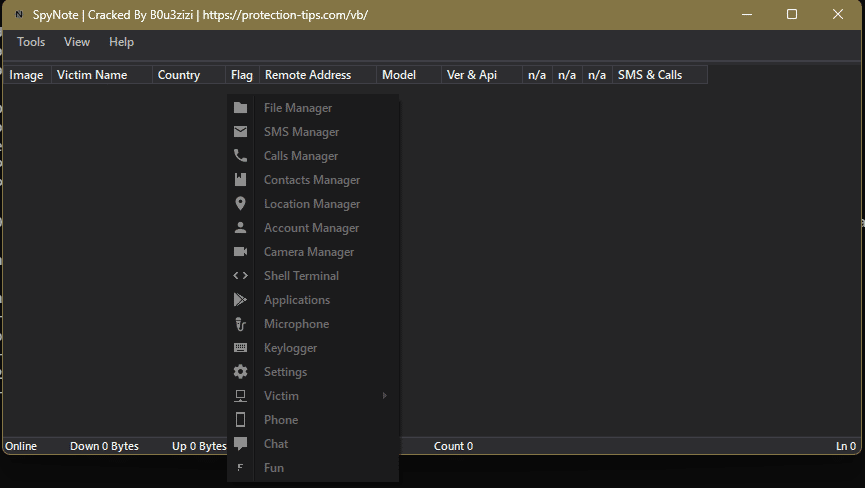This screenshot has width=865, height=488.
Task: Click the gear icon beside Settings
Action: click(240, 372)
